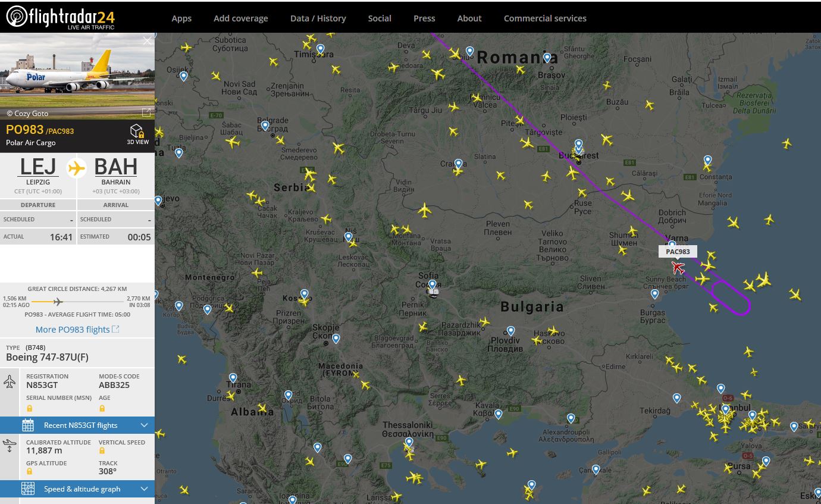Click the airport pin at Burgas

654,294
